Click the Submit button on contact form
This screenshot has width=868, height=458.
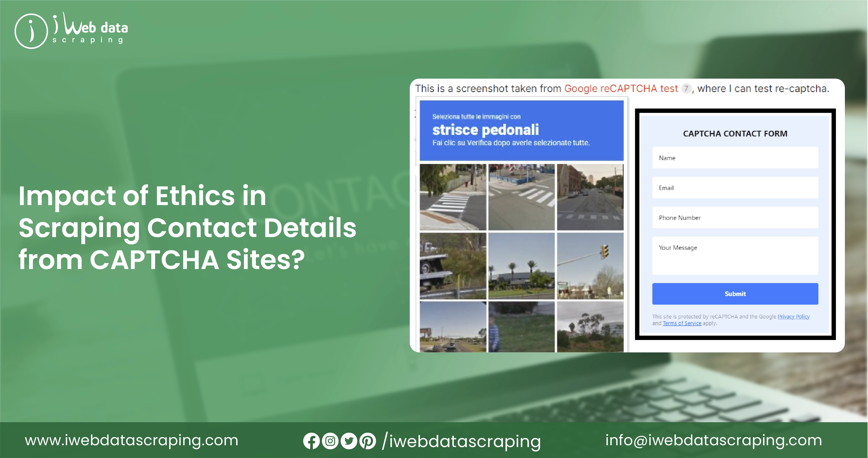(736, 294)
